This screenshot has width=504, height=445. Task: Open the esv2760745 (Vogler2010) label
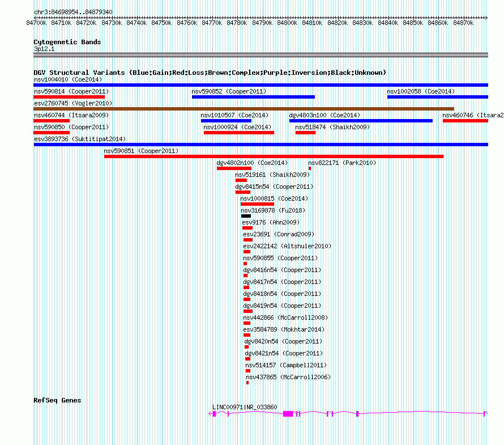coord(73,103)
